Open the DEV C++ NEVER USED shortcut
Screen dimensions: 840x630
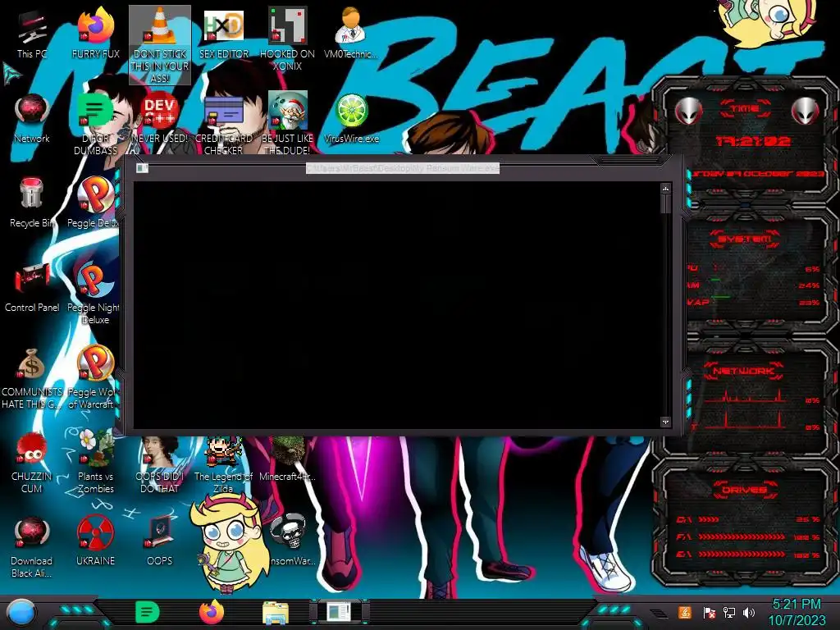coord(160,119)
